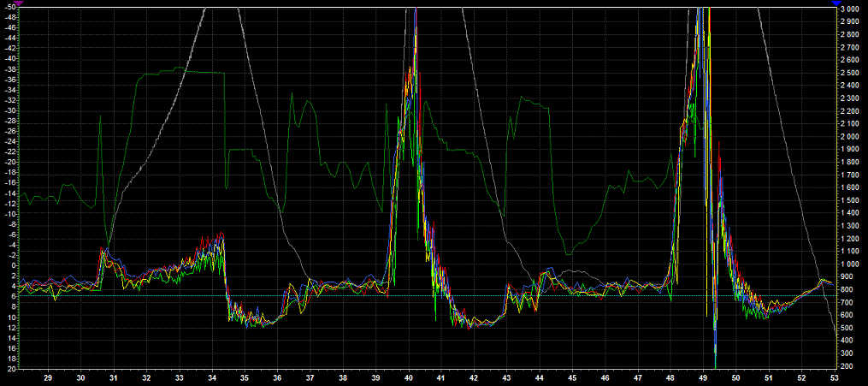This screenshot has width=868, height=386.
Task: Click the '-38' label on the left axis
Action: coord(11,68)
